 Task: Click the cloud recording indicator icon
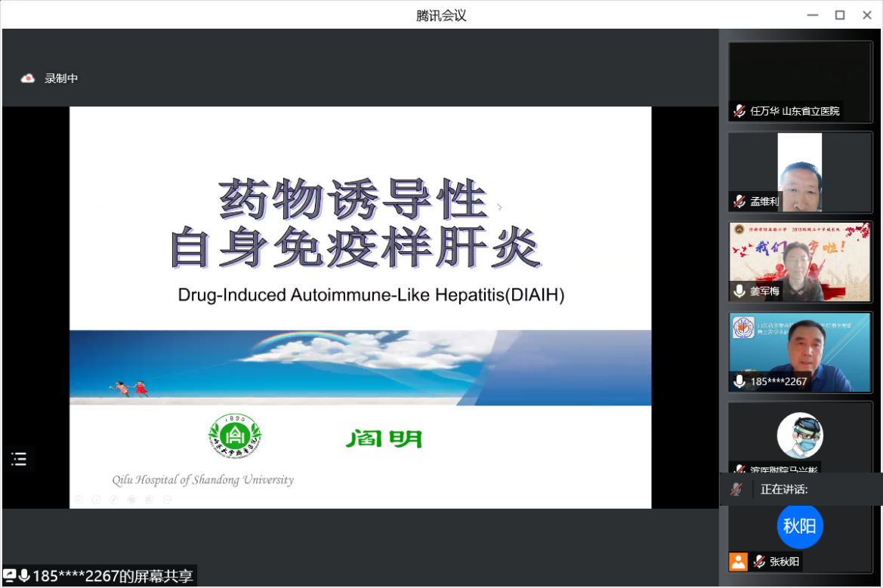tap(28, 79)
